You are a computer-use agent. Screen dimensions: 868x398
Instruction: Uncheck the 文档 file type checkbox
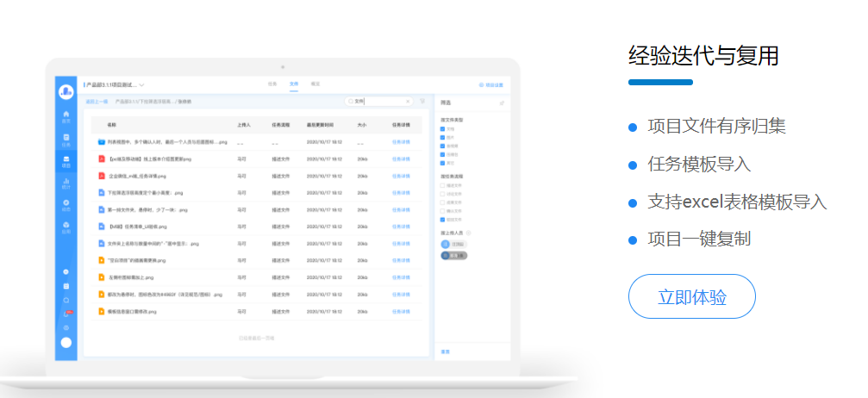click(x=442, y=128)
